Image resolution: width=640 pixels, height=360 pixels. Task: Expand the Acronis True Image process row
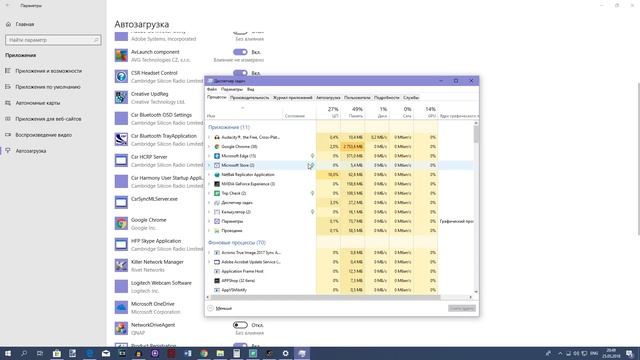click(209, 253)
